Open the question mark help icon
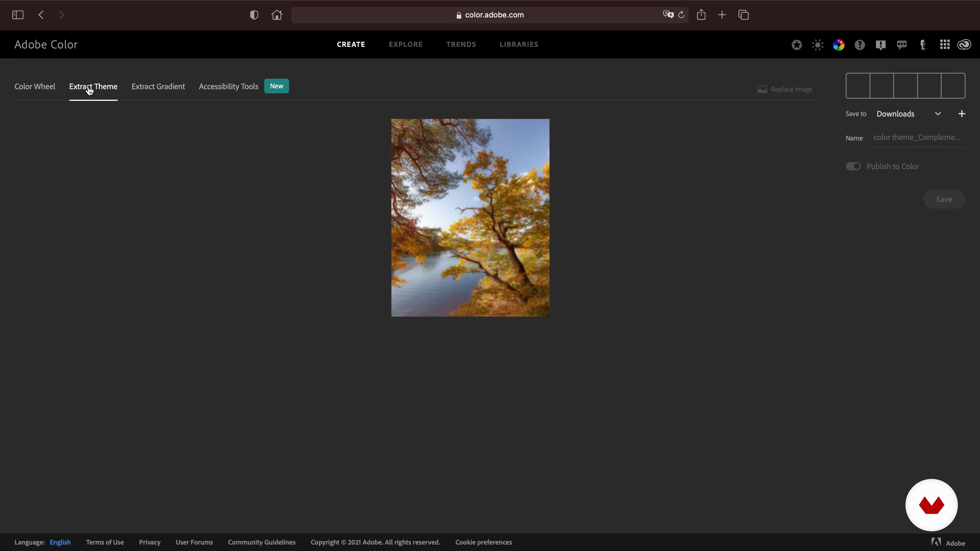 (x=860, y=45)
